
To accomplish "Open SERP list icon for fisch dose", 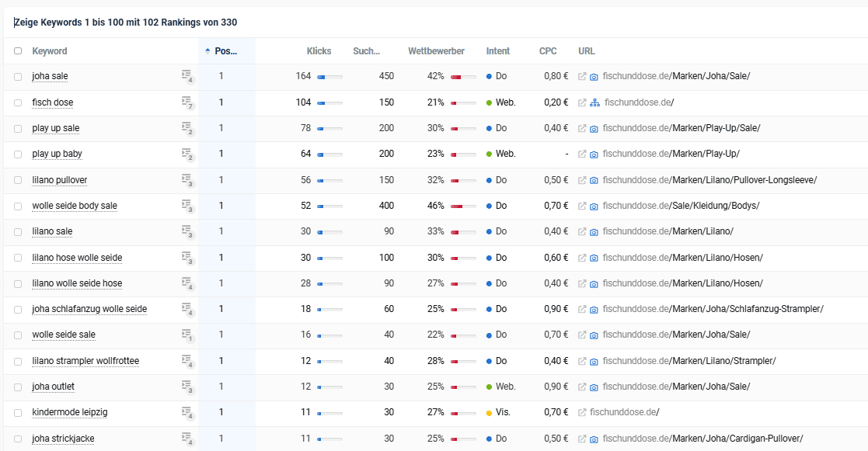I will point(187,102).
